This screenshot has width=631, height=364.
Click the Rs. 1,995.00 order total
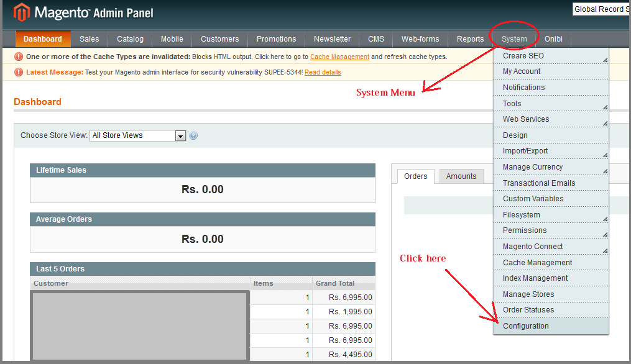350,312
